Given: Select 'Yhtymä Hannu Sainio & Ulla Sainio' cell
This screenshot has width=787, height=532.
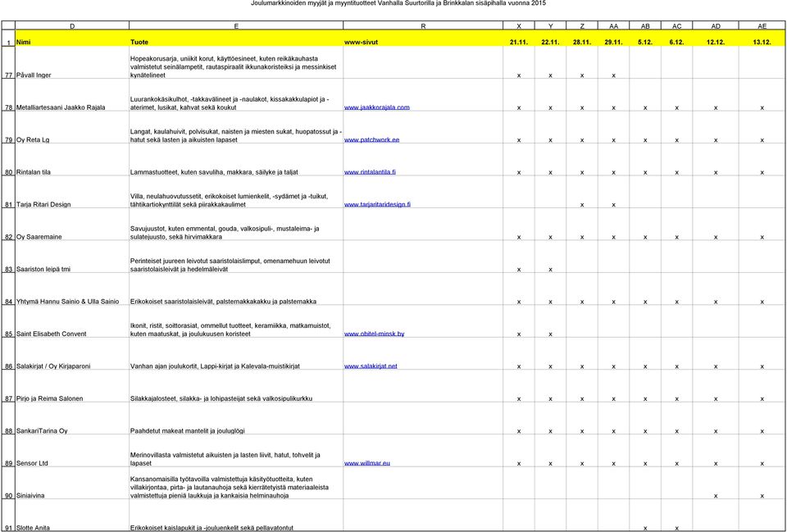Looking at the screenshot, I should (x=72, y=289).
